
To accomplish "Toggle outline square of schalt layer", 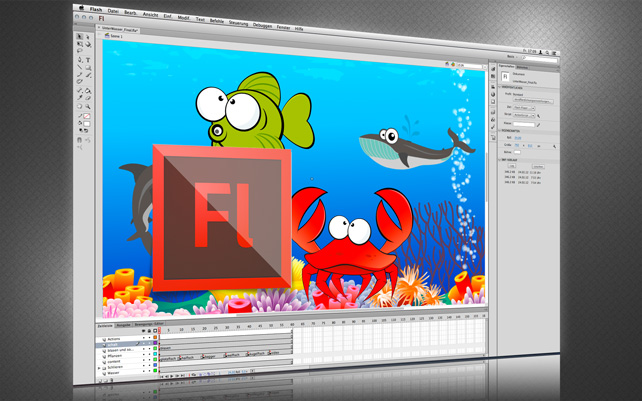I will (155, 343).
